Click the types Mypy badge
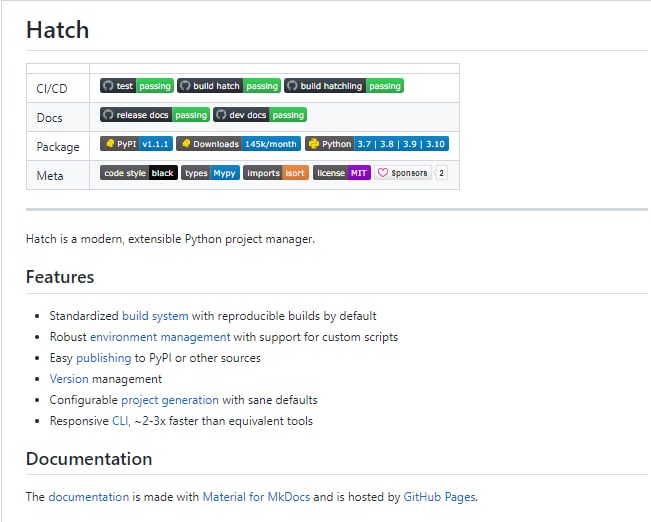Screen dimensions: 651x522 [x=210, y=173]
